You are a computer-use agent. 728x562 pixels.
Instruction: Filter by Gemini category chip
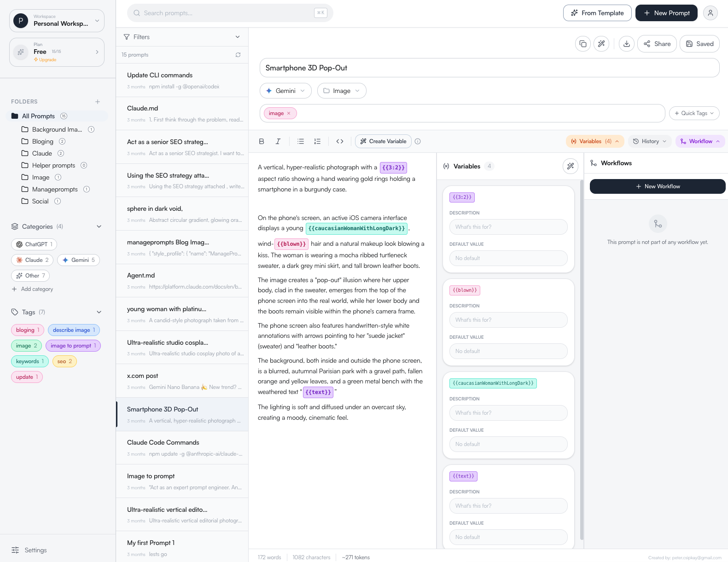[78, 260]
